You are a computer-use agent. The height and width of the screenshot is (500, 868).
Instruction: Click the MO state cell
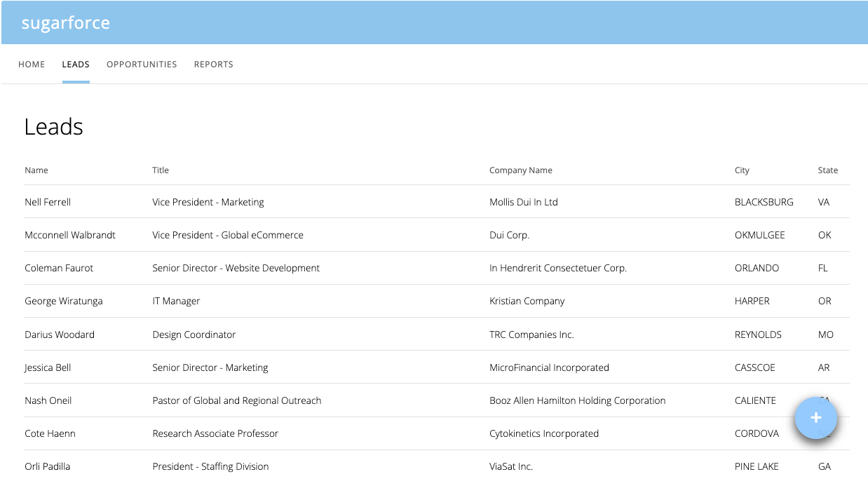[x=826, y=335]
